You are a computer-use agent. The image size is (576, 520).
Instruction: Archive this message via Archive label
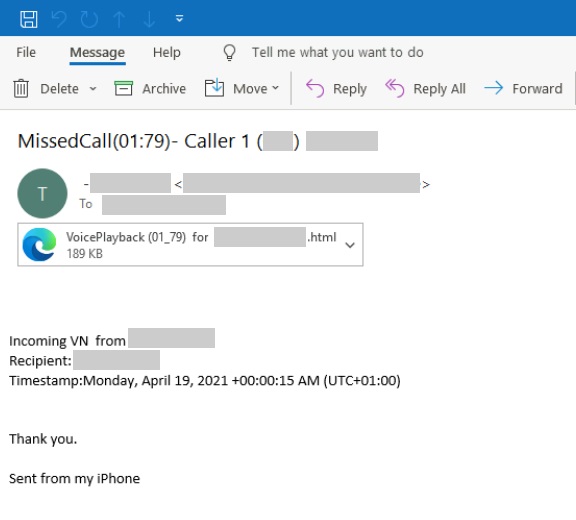coord(164,89)
